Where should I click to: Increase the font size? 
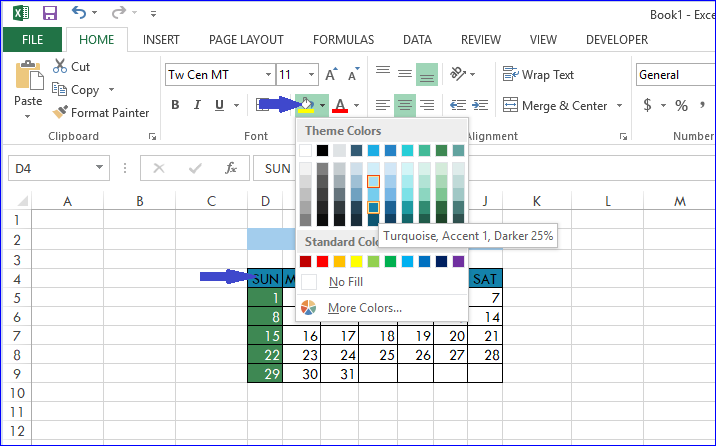click(331, 74)
